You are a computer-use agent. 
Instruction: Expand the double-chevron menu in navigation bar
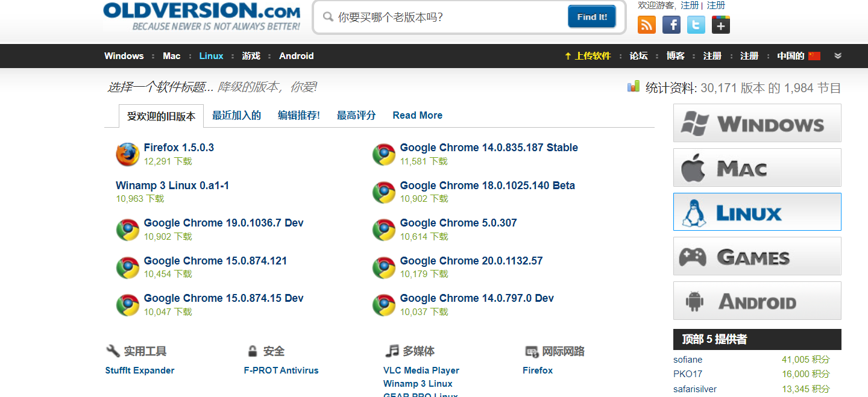tap(838, 56)
